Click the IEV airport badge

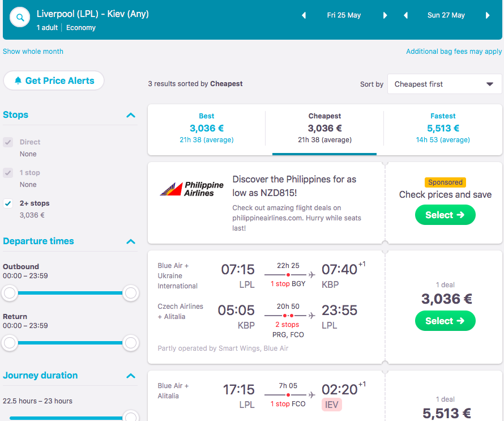pos(332,405)
